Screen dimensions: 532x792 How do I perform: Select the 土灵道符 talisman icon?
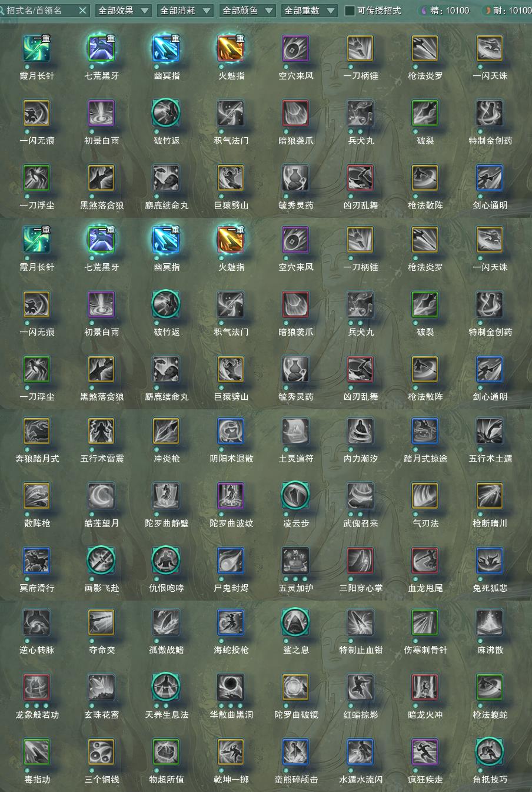(295, 432)
